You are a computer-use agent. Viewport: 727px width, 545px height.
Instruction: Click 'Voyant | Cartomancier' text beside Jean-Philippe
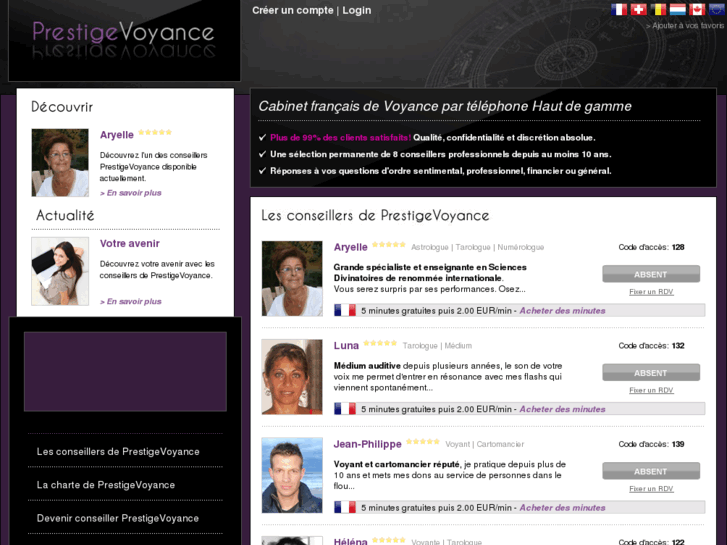click(485, 444)
